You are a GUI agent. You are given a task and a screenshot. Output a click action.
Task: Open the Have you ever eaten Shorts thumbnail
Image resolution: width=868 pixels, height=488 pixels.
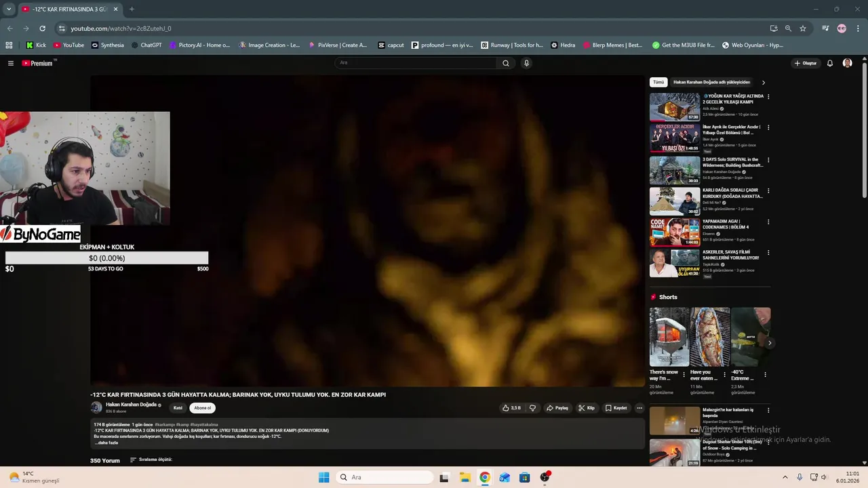710,337
